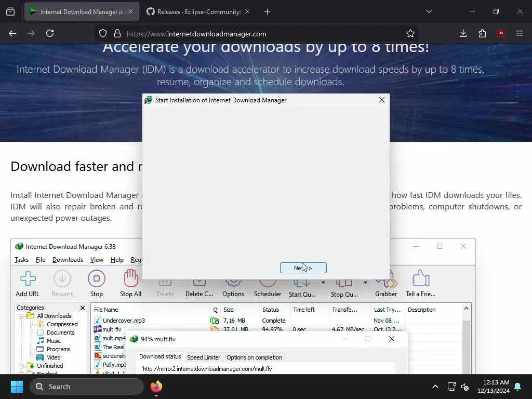Click the Size column header
The width and height of the screenshot is (532, 399).
(x=240, y=310)
